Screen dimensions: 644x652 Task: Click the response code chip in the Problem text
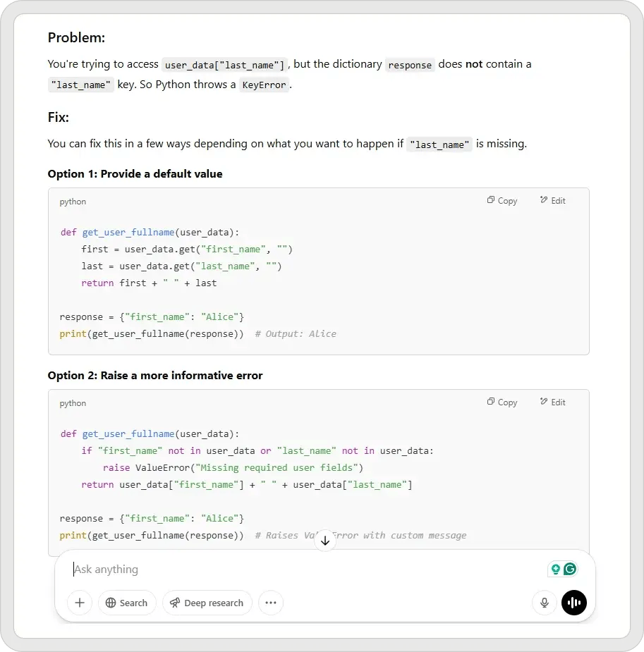[x=410, y=64]
